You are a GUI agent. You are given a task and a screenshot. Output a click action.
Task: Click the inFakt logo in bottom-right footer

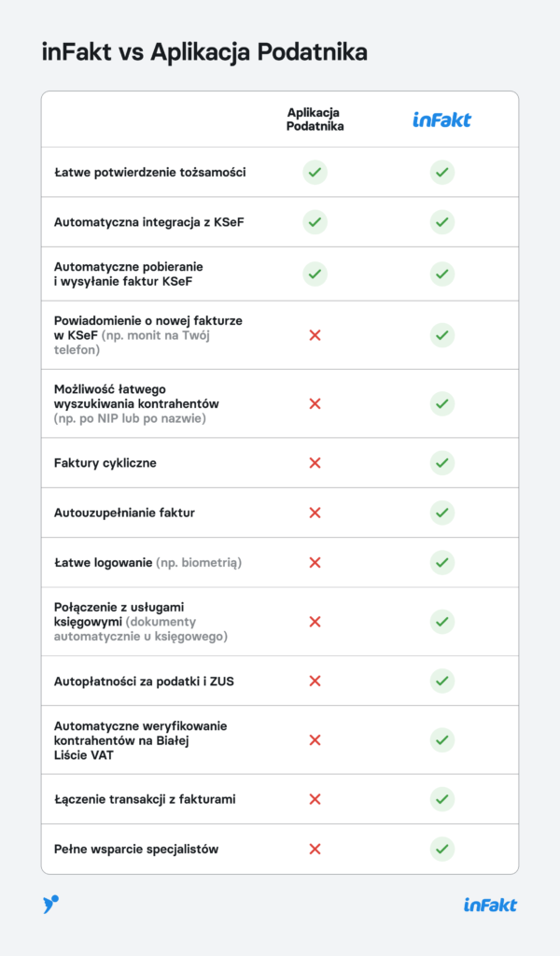point(490,905)
